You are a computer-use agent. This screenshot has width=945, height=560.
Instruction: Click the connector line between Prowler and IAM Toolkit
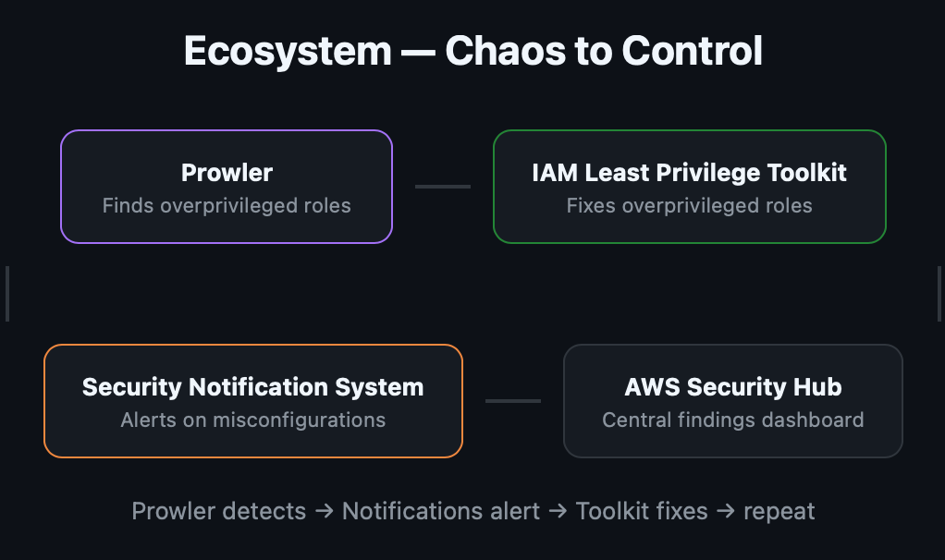pyautogui.click(x=442, y=187)
